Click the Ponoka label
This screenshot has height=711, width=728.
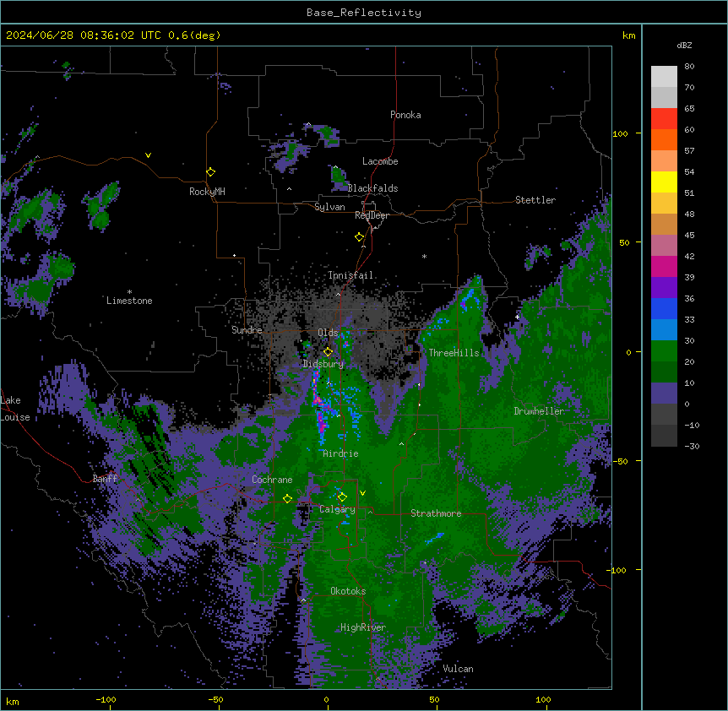pyautogui.click(x=405, y=115)
